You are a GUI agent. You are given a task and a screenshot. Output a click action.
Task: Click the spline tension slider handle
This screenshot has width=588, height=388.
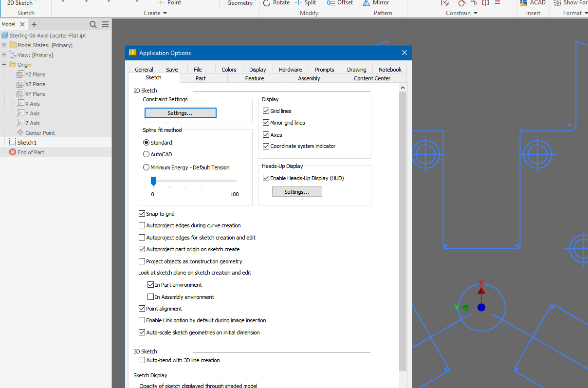[153, 181]
